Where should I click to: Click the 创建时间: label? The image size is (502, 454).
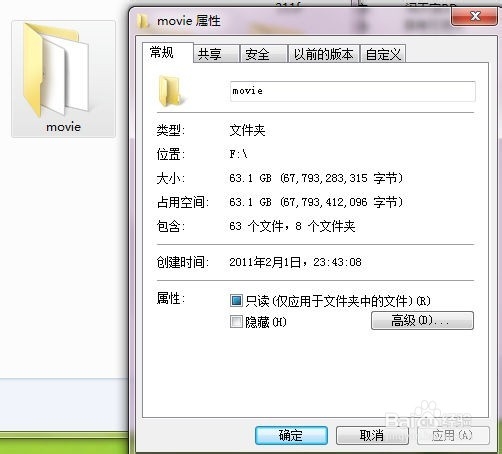point(183,262)
